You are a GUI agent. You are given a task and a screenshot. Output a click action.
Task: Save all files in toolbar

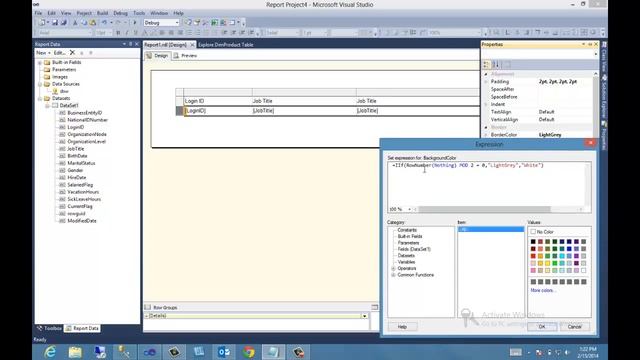[64, 23]
